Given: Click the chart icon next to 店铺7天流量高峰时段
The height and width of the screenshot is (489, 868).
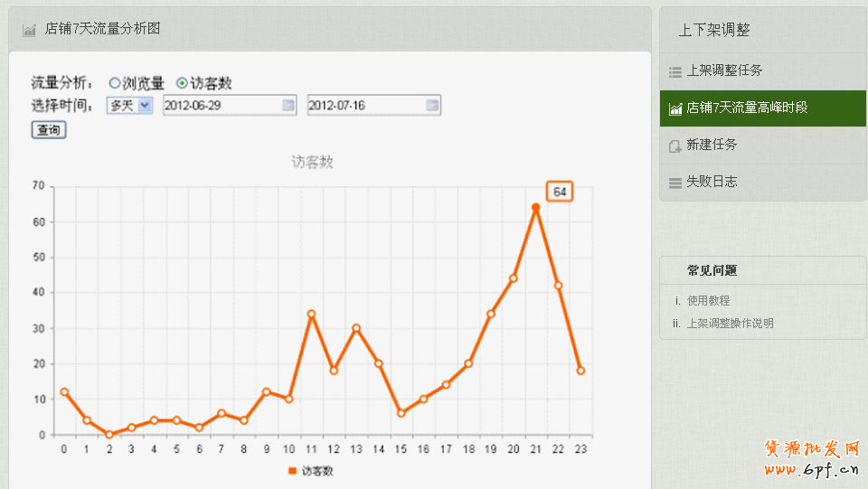Looking at the screenshot, I should tap(675, 108).
